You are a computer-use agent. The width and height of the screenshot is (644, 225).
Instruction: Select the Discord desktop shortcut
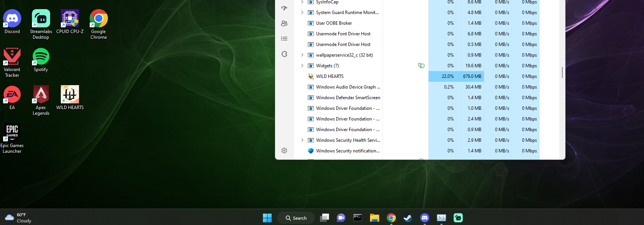[12, 22]
